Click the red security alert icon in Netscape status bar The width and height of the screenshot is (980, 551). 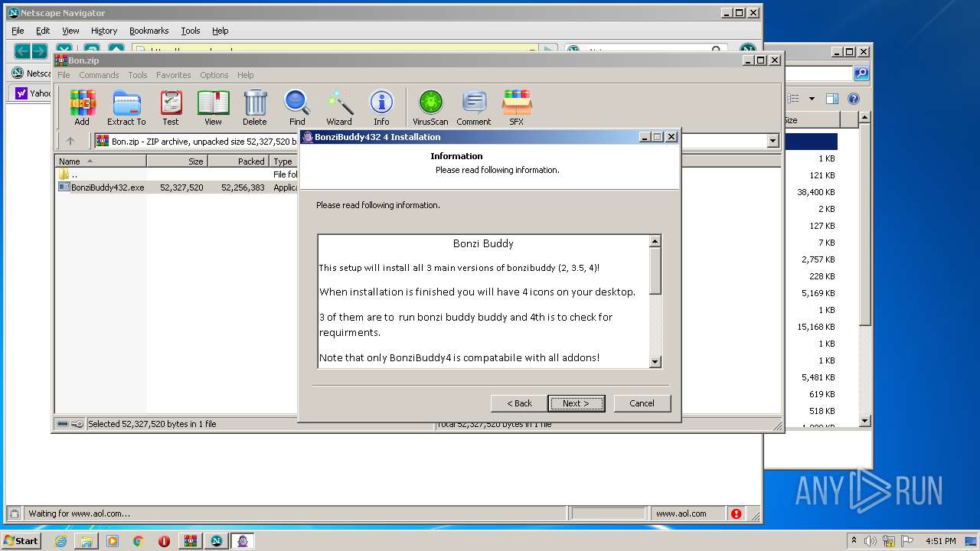click(736, 514)
